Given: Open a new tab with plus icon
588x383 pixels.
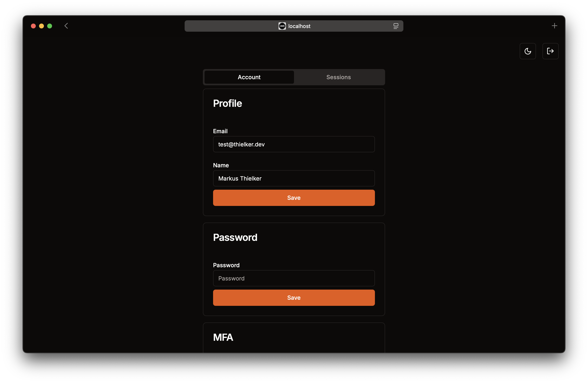Looking at the screenshot, I should (x=554, y=26).
